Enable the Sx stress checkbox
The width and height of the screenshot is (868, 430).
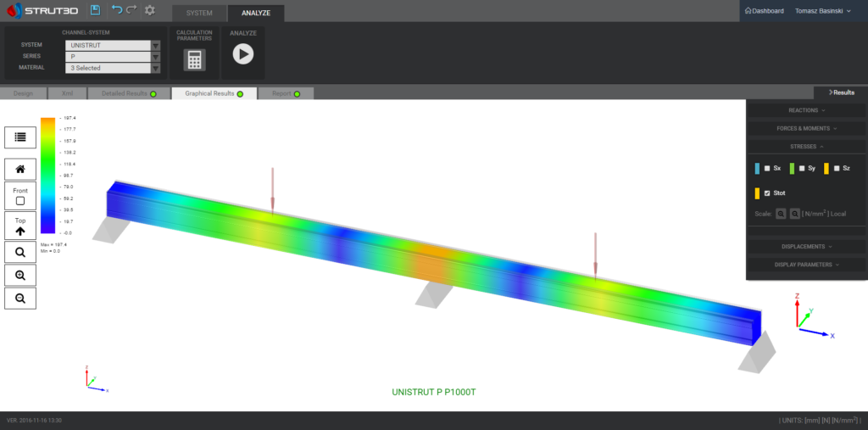[x=767, y=169]
